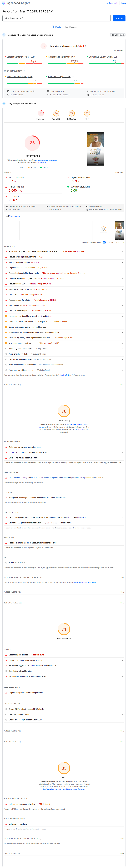The width and height of the screenshot is (126, 868).
Task: Click the help icon beside Core Web Vitals Assessment
Action: tap(86, 46)
